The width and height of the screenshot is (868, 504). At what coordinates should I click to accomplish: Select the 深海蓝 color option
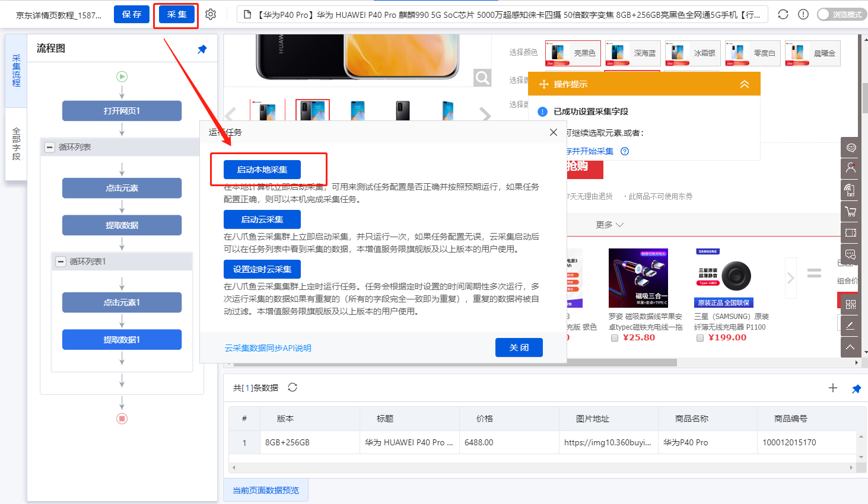[632, 53]
